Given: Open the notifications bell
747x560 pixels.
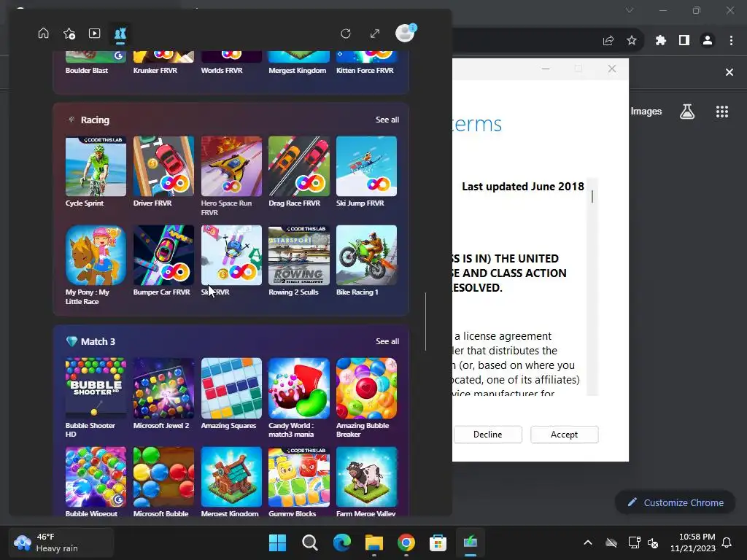Looking at the screenshot, I should click(x=727, y=542).
